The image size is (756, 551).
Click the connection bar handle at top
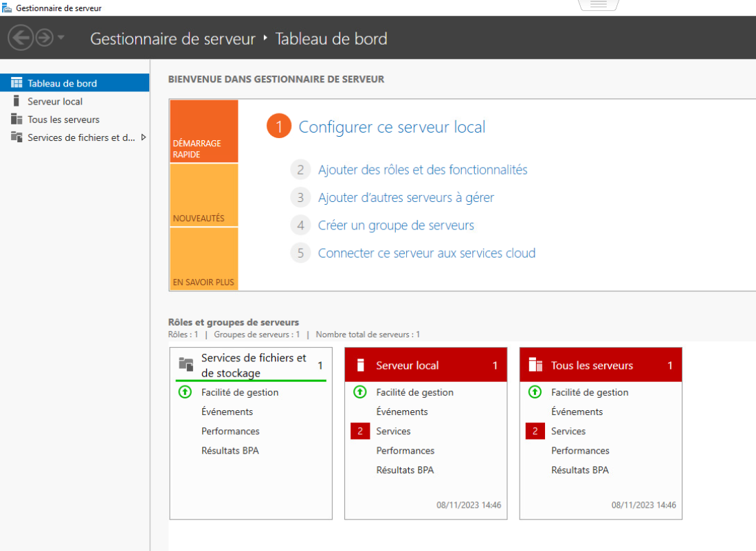click(599, 4)
